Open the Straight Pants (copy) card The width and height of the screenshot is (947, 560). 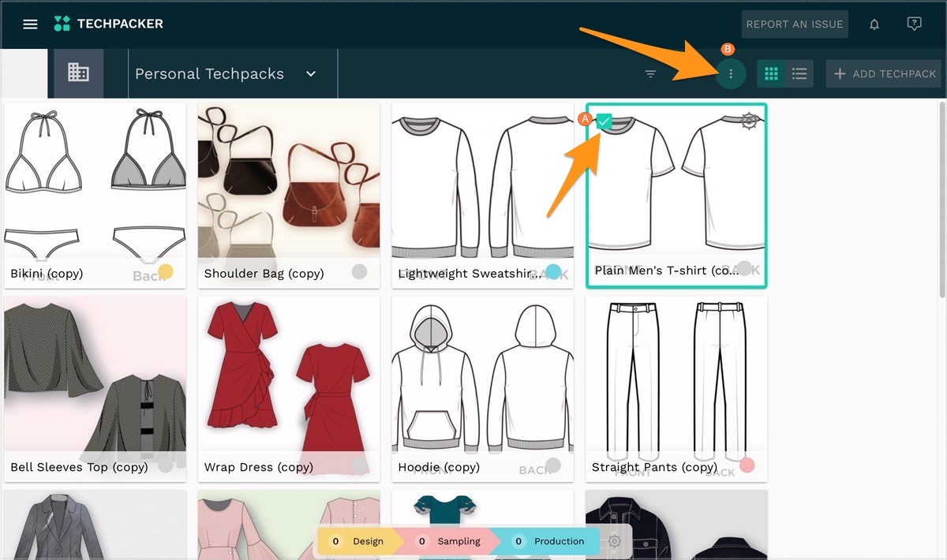676,389
